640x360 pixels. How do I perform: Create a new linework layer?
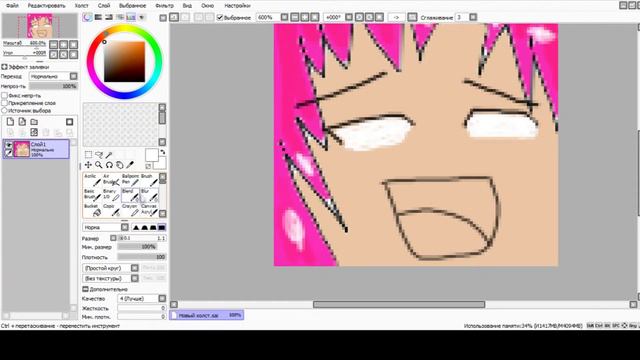22,122
